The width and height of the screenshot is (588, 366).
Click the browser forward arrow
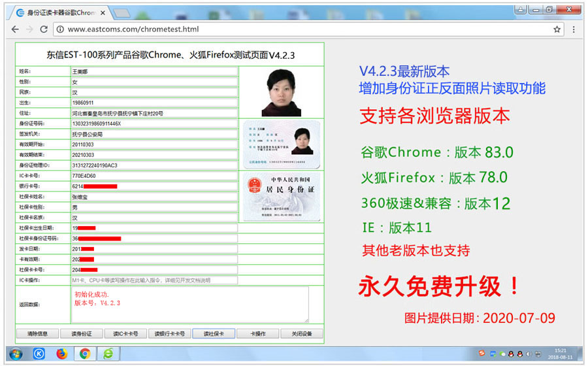click(29, 29)
